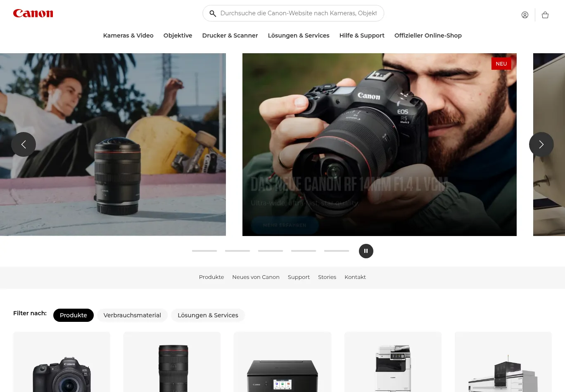Open the shopping bag icon
This screenshot has width=565, height=392.
[545, 15]
